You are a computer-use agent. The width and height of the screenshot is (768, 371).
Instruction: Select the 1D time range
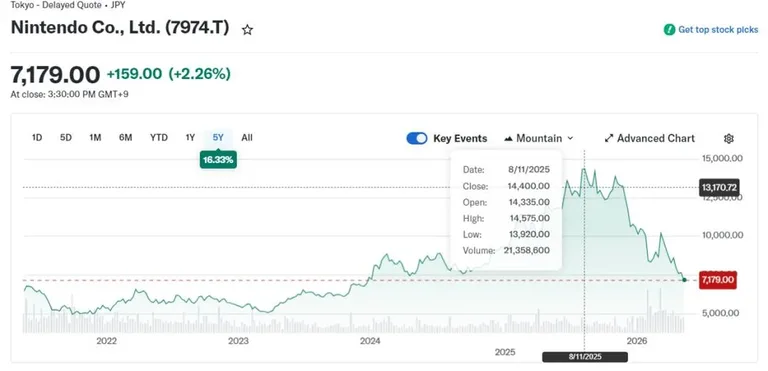[x=37, y=138]
